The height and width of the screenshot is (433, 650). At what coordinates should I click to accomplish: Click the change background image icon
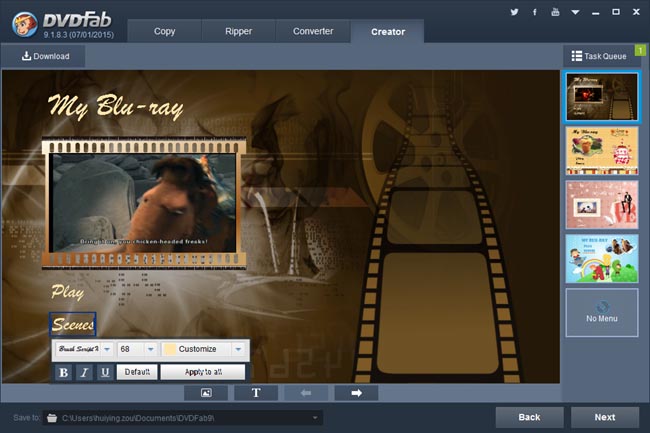[x=206, y=393]
